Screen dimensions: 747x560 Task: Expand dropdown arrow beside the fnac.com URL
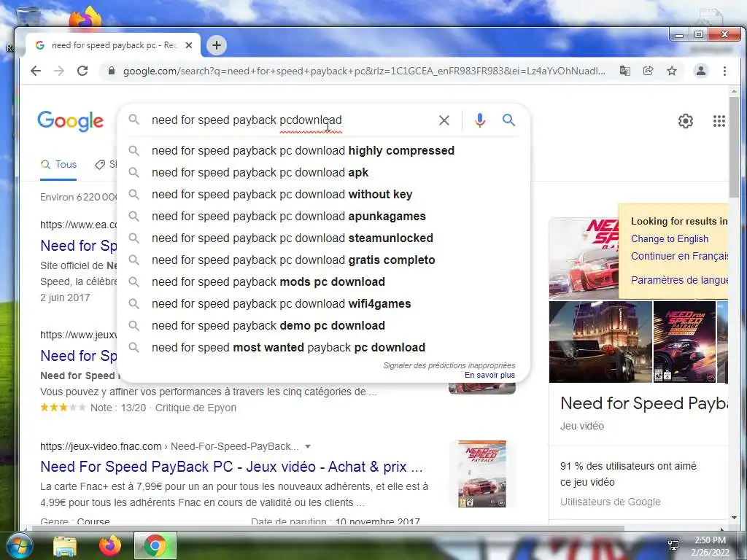pos(308,447)
